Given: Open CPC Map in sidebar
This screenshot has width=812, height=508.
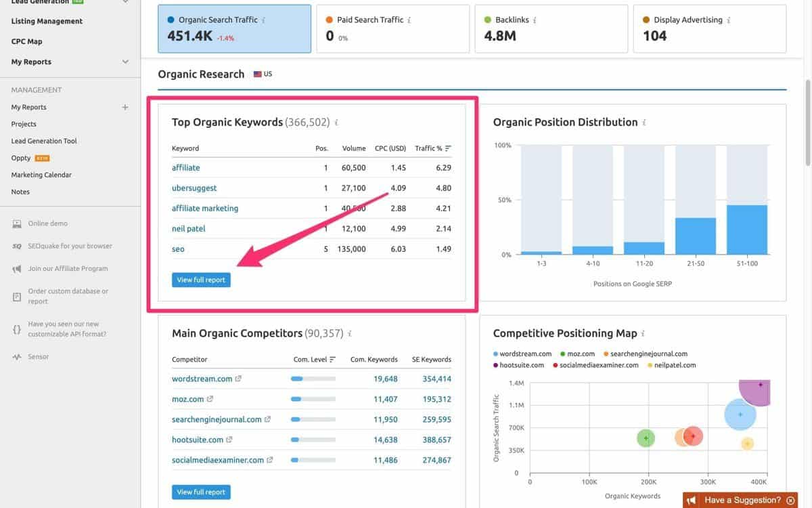Looking at the screenshot, I should (x=26, y=41).
